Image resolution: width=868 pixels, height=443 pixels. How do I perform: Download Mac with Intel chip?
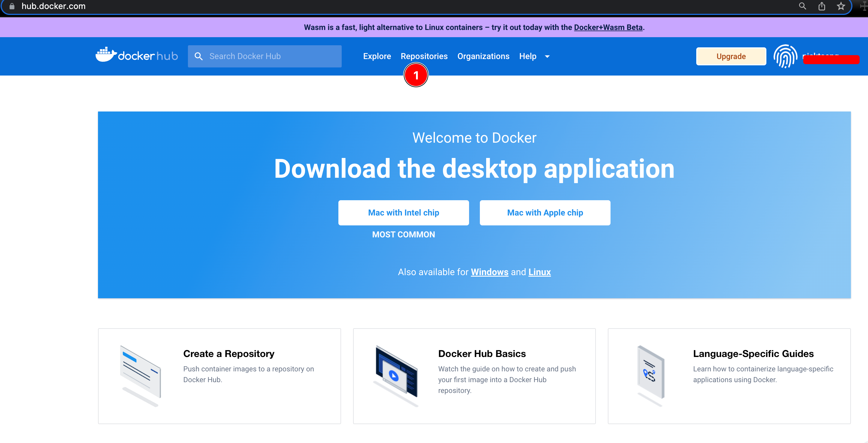403,213
